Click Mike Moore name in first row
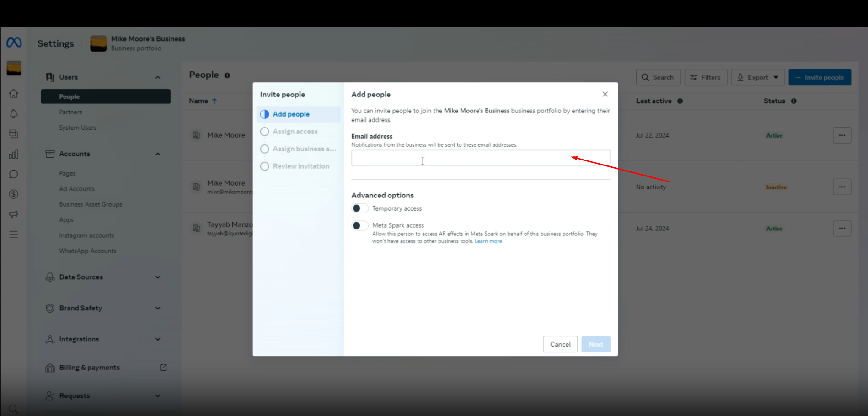 pyautogui.click(x=226, y=135)
